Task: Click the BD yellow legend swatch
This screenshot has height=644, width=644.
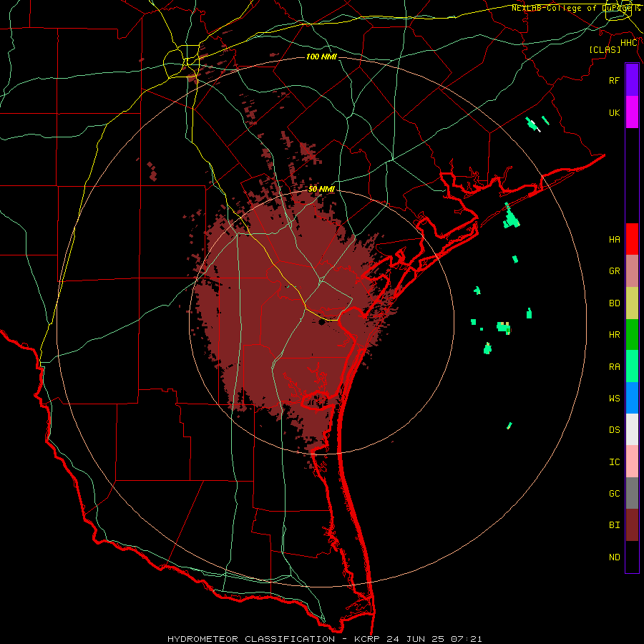Action: 632,303
